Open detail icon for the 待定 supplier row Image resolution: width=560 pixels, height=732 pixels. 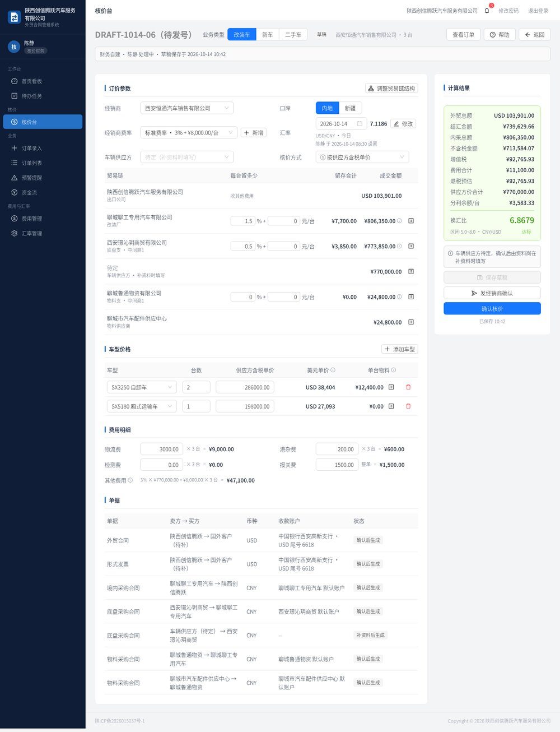411,271
